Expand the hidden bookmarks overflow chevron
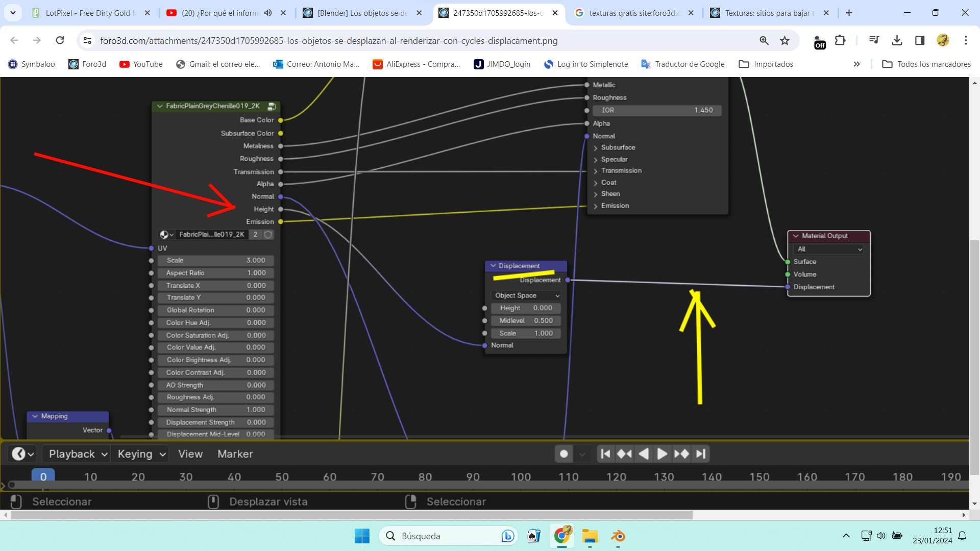This screenshot has height=551, width=980. [x=856, y=64]
